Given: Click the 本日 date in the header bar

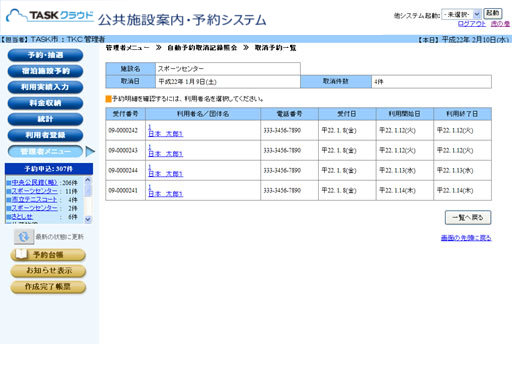Looking at the screenshot, I should coord(464,39).
